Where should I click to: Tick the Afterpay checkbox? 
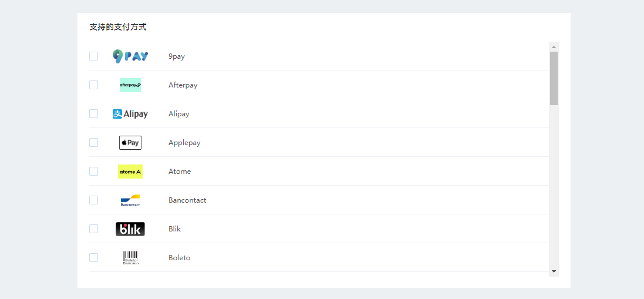tap(94, 85)
